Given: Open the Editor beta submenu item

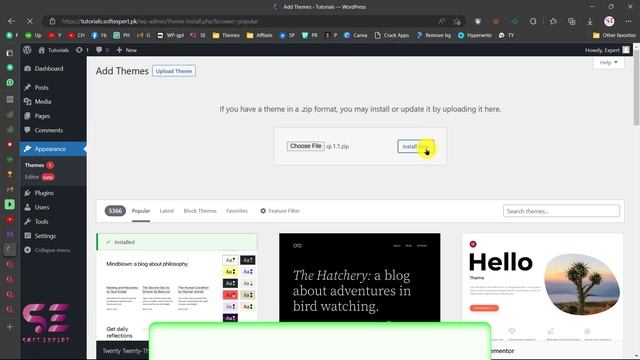Looking at the screenshot, I should [x=39, y=177].
